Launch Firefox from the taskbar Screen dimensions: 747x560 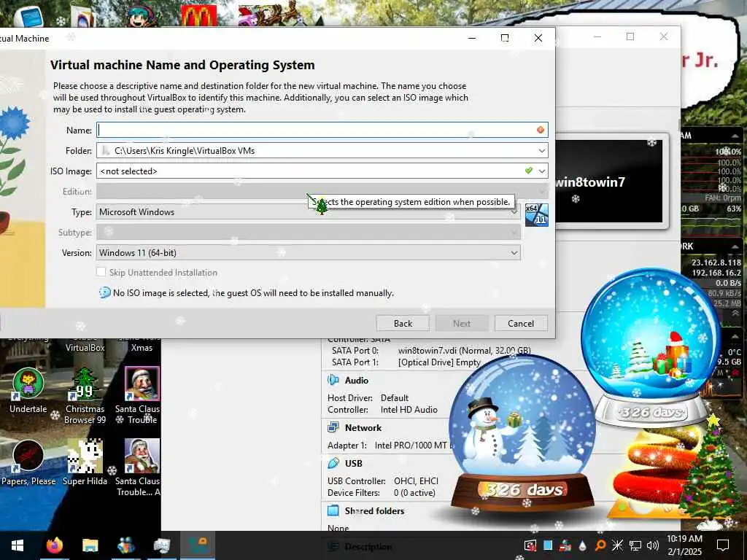[55, 545]
